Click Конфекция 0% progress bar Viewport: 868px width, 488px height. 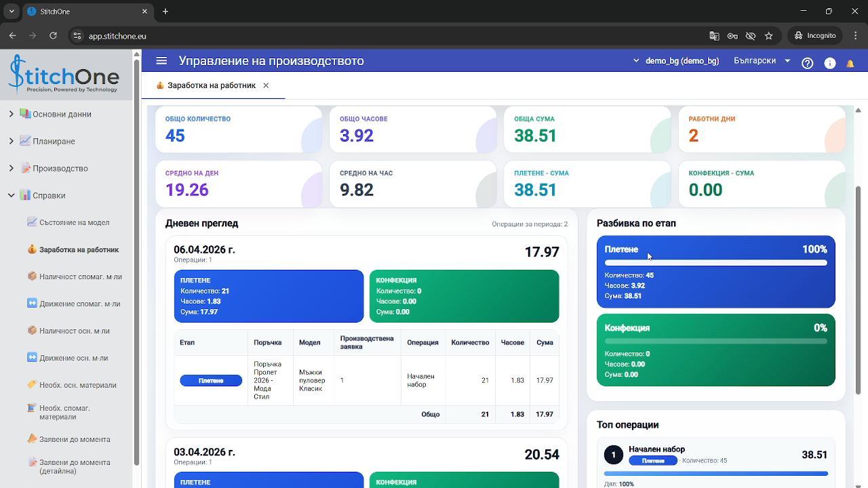716,342
